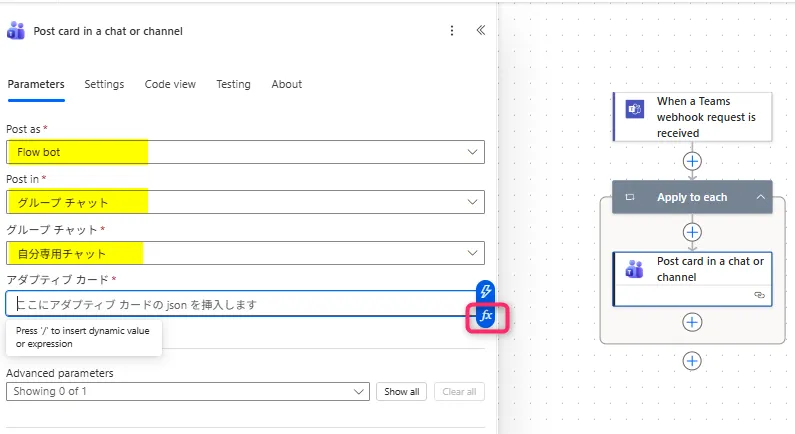795x434 pixels.
Task: Collapse the panel with double chevron
Action: (x=480, y=31)
